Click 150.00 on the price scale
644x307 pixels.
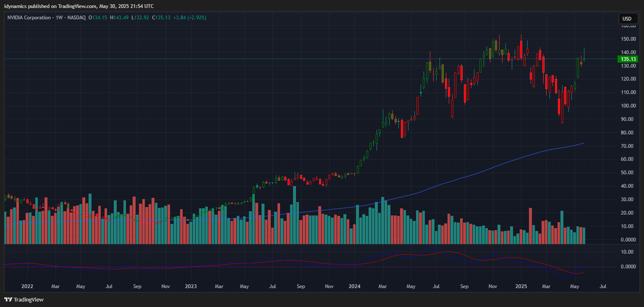629,39
